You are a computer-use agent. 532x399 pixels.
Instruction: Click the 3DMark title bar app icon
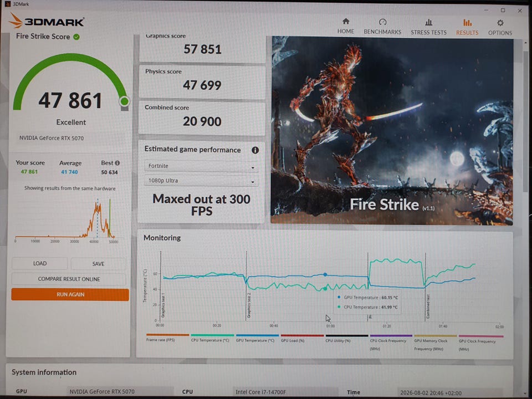click(7, 4)
